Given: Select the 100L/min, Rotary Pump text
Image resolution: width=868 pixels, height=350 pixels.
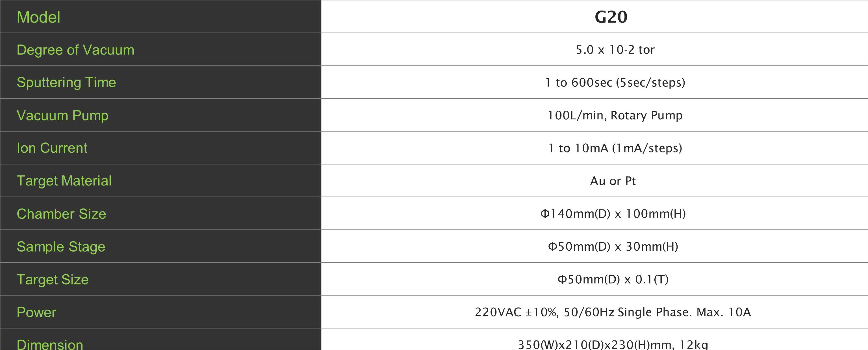Looking at the screenshot, I should 615,115.
